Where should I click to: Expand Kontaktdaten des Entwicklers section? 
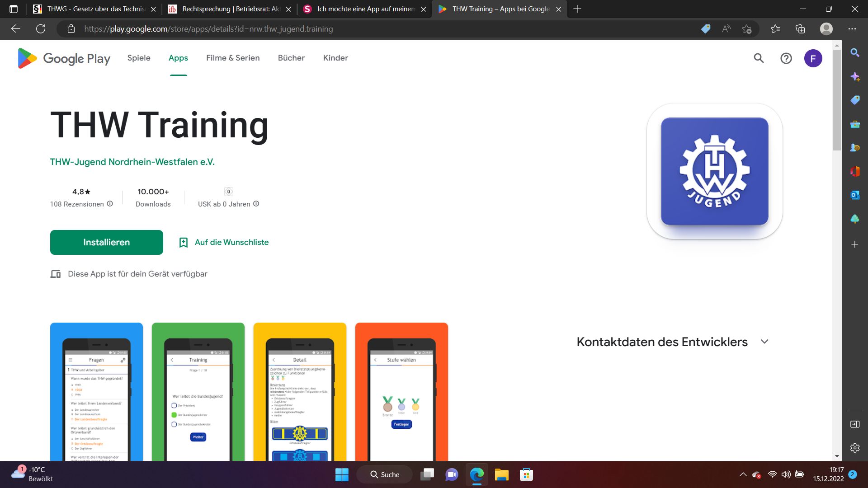(764, 342)
